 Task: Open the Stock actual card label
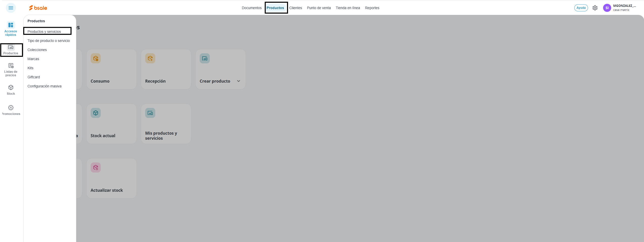(x=103, y=136)
